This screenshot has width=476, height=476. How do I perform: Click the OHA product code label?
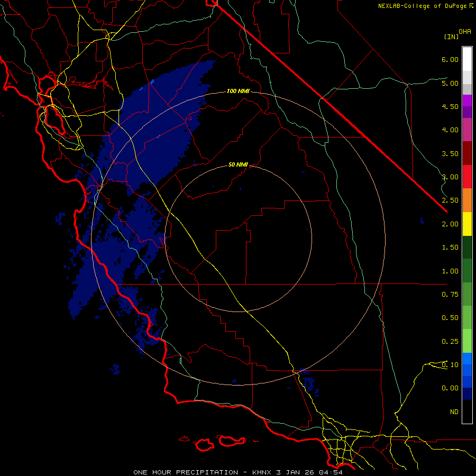(465, 32)
